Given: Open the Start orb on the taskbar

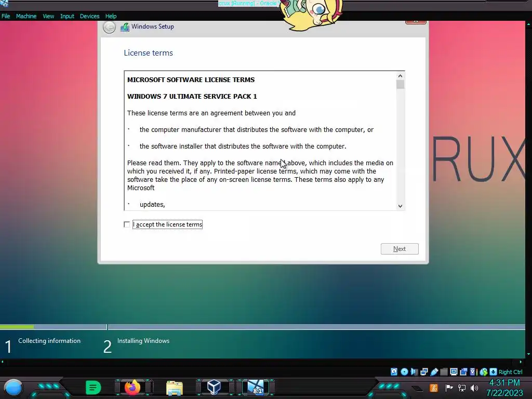Looking at the screenshot, I should 14,388.
